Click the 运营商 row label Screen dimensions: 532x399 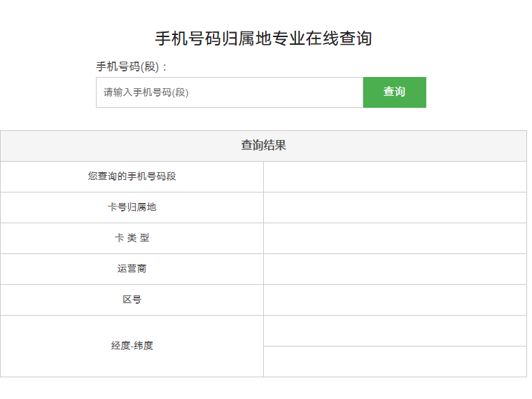pyautogui.click(x=132, y=269)
